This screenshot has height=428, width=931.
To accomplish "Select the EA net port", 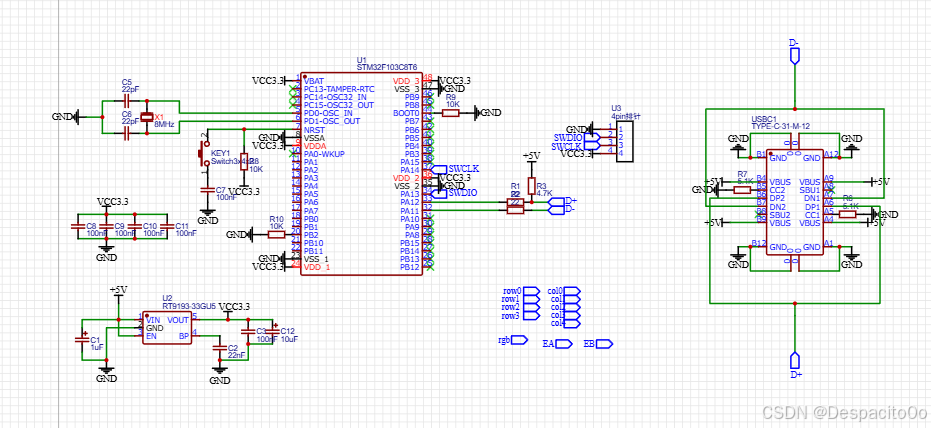I will [x=564, y=343].
